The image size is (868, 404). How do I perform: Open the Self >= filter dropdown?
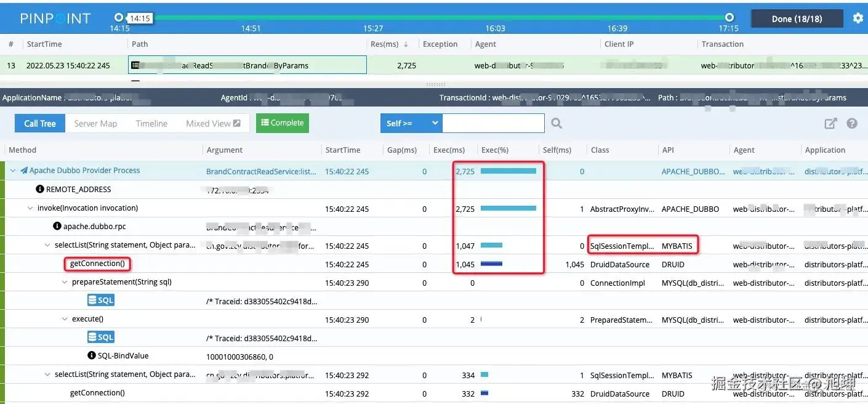coord(411,123)
